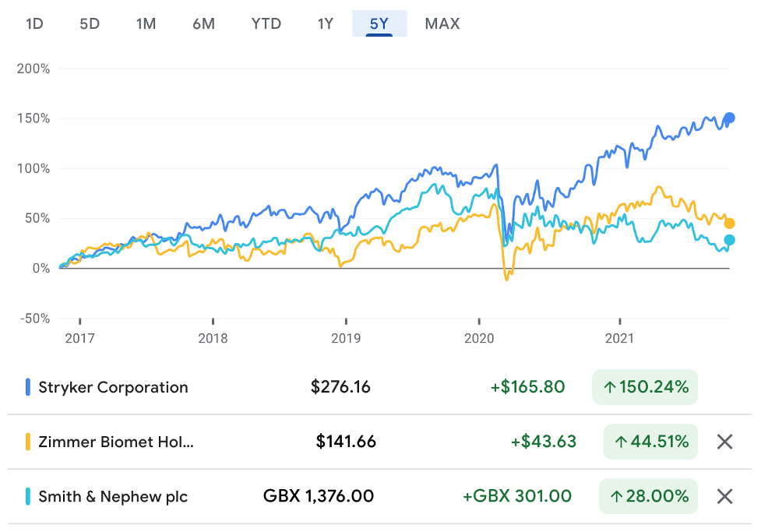Open the Zimmer Biomet Hol... stock name
The image size is (761, 532).
(116, 442)
